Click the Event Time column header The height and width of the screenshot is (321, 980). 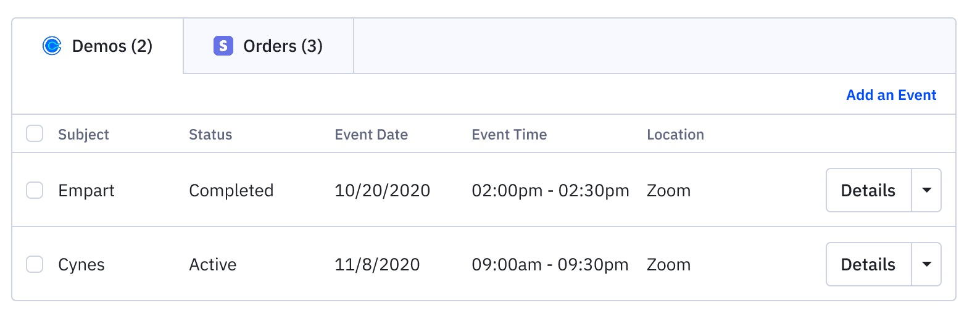pyautogui.click(x=509, y=135)
